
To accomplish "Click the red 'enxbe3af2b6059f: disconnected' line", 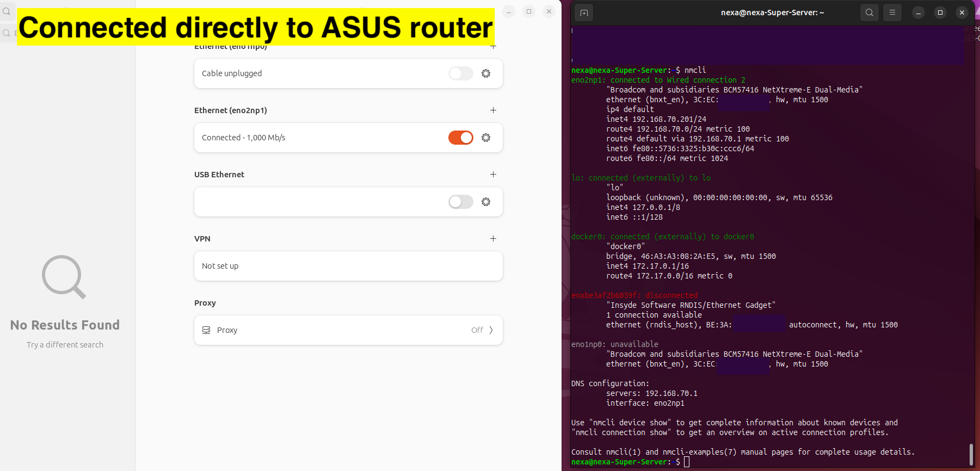I will 634,295.
